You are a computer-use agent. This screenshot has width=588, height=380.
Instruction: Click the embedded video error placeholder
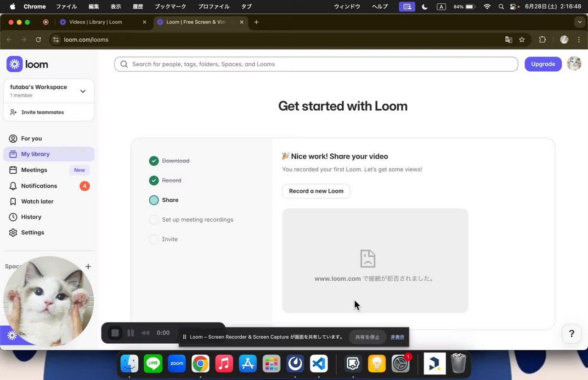pos(375,261)
